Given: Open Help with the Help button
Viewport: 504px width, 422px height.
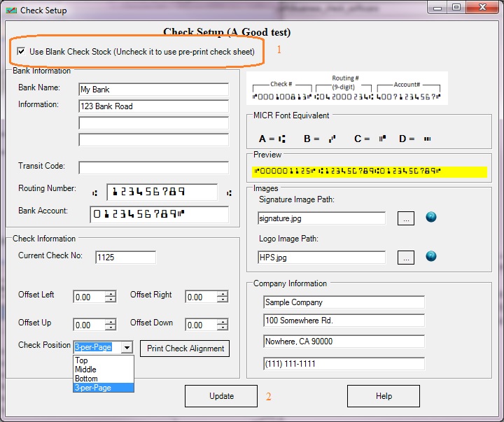Looking at the screenshot, I should (x=384, y=396).
